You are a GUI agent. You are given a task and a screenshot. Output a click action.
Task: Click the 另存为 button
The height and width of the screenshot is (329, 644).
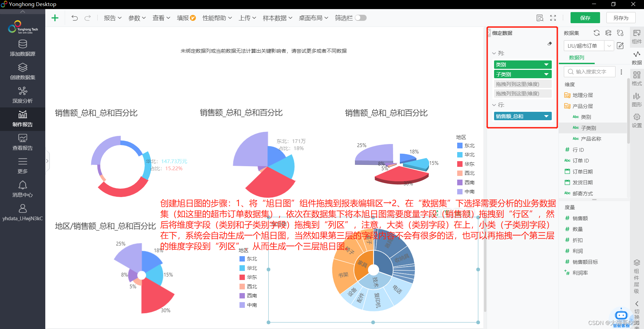pyautogui.click(x=621, y=18)
